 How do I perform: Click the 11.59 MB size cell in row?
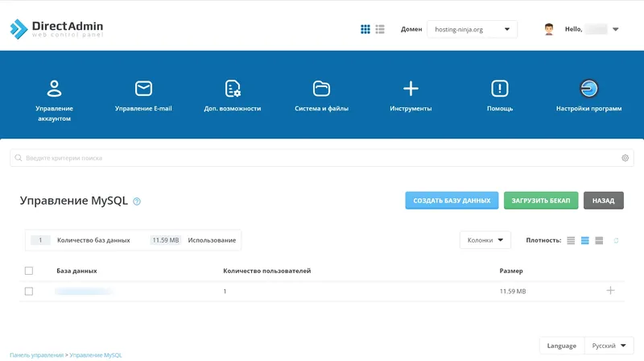(x=513, y=291)
